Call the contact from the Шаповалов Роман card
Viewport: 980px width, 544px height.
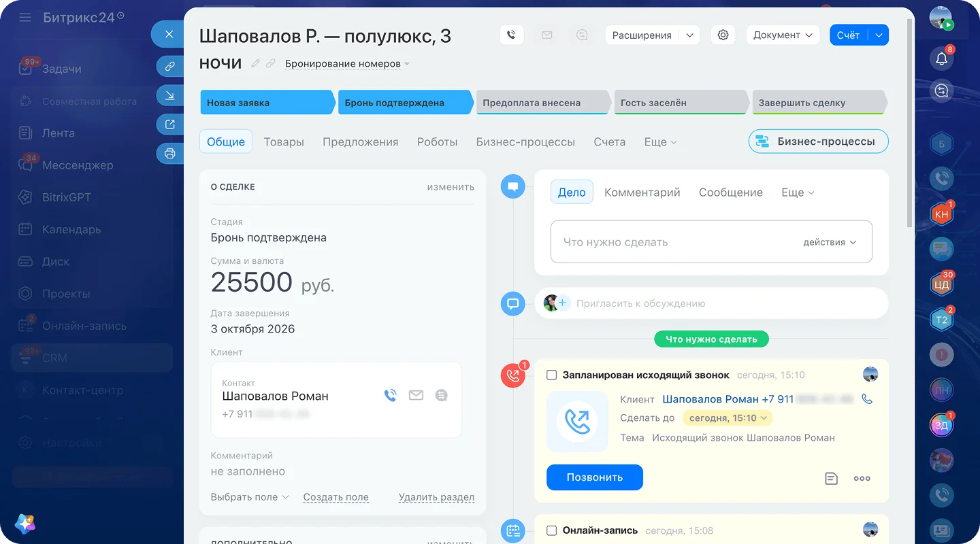(x=390, y=395)
